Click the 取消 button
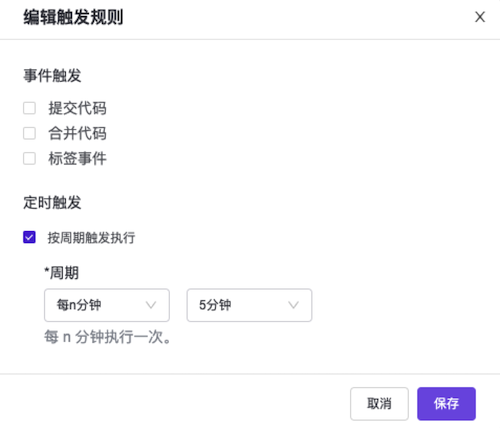 click(x=379, y=404)
